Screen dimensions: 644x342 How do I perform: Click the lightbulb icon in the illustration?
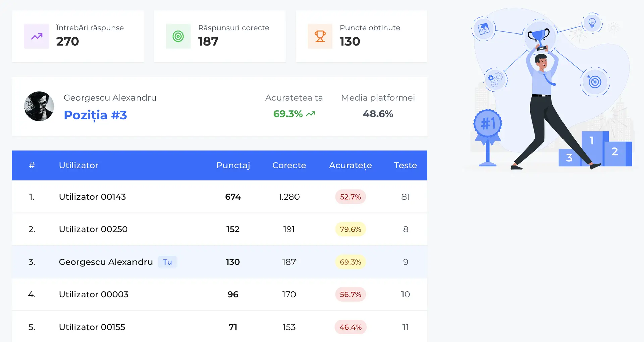[x=592, y=23]
